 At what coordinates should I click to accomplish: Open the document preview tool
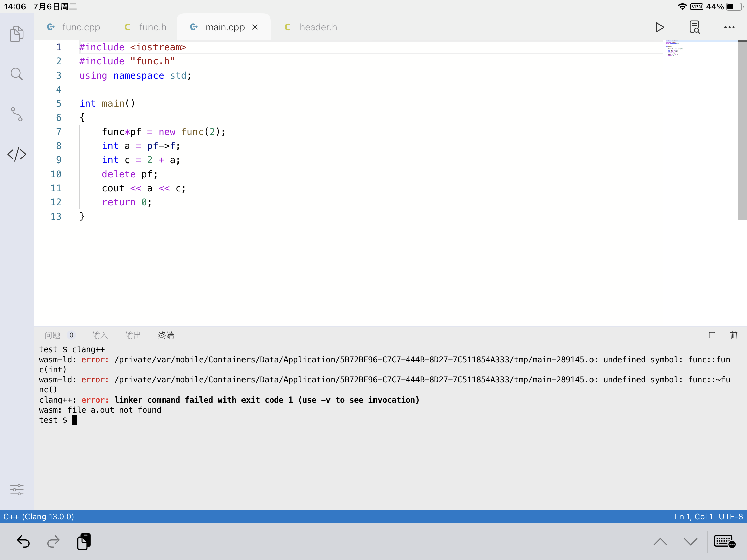click(x=695, y=27)
